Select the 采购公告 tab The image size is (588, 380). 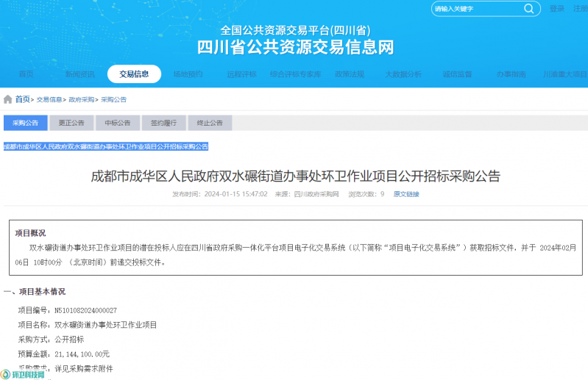click(26, 123)
